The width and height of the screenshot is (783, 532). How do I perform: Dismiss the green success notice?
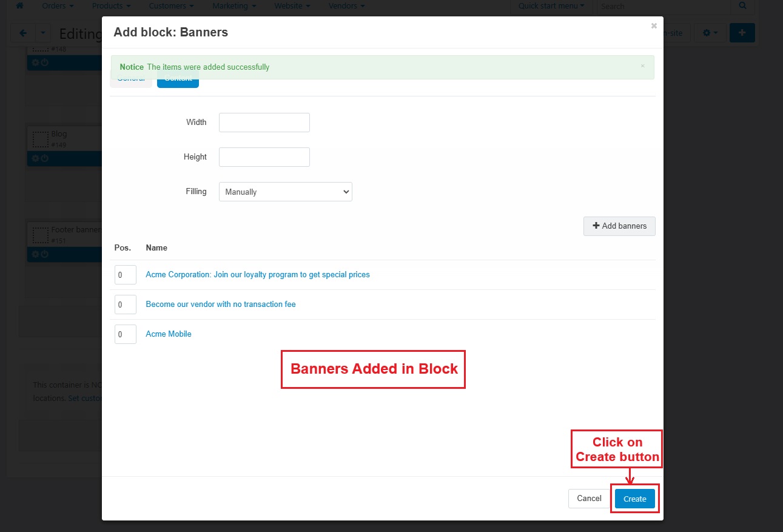(643, 66)
